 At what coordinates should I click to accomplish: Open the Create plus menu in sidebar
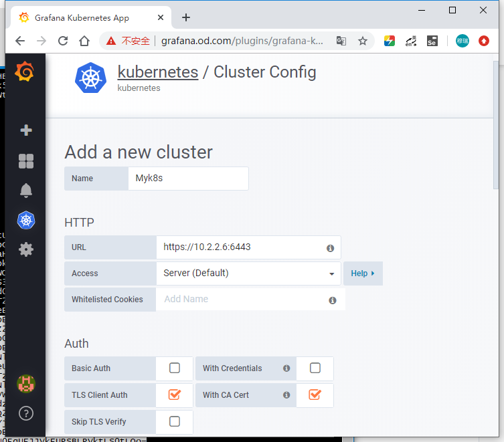tap(26, 130)
